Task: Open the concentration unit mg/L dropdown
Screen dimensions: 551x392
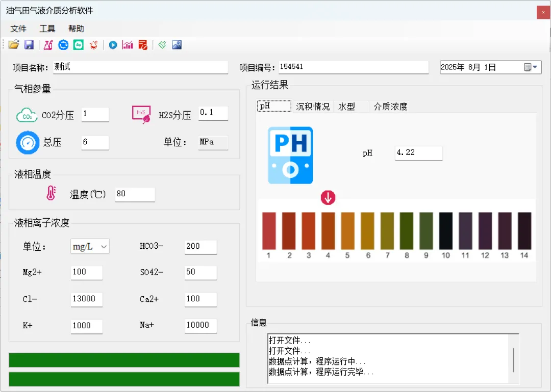Action: [90, 247]
